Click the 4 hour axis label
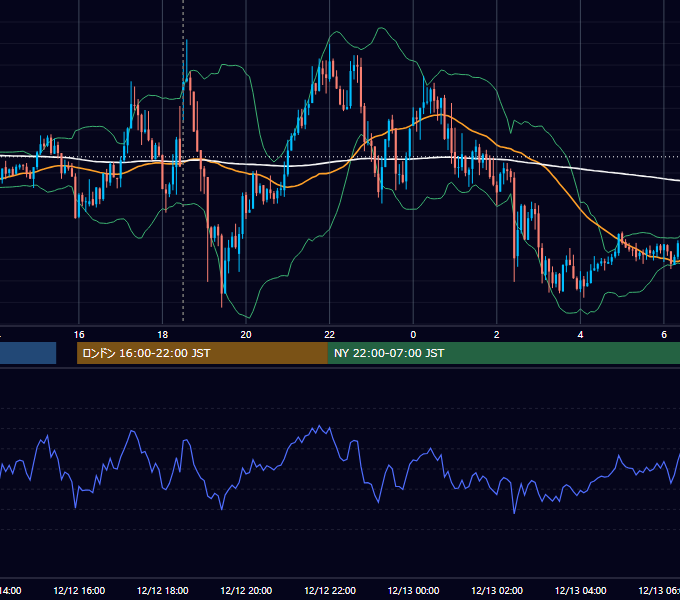Viewport: 680px width, 600px height. point(580,335)
